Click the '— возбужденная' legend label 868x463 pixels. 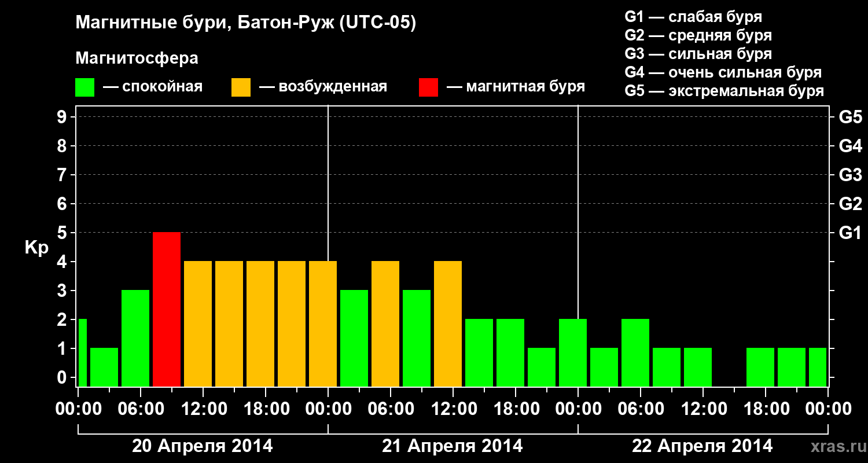tap(323, 87)
